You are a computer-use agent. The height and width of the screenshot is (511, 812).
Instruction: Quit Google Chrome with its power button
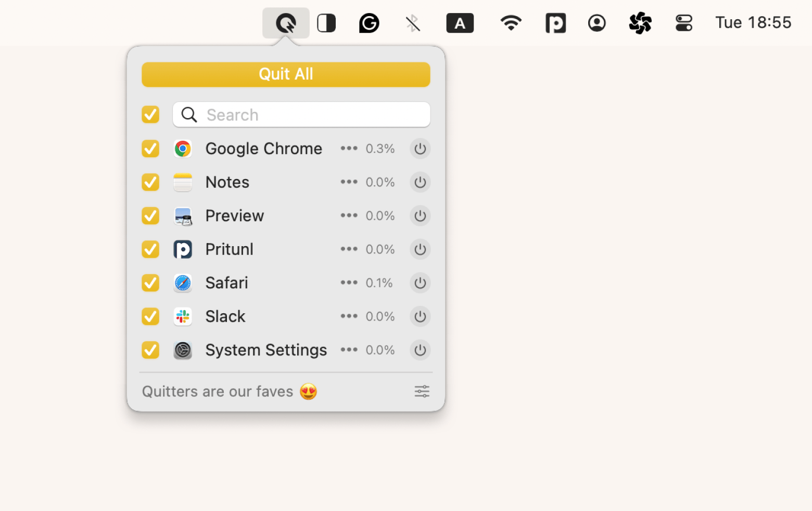pyautogui.click(x=420, y=149)
